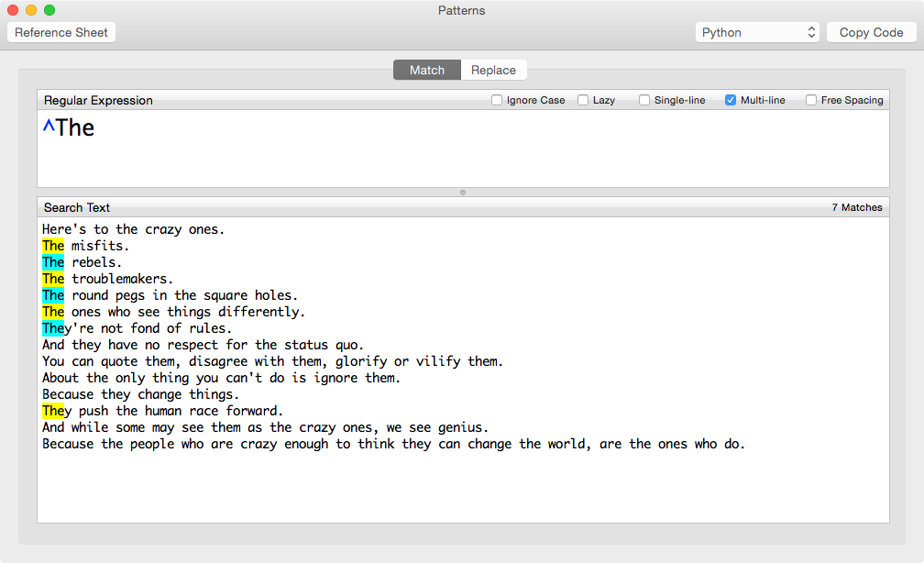Screen dimensions: 924x563
Task: Click the line "And while some may see"
Action: click(265, 427)
